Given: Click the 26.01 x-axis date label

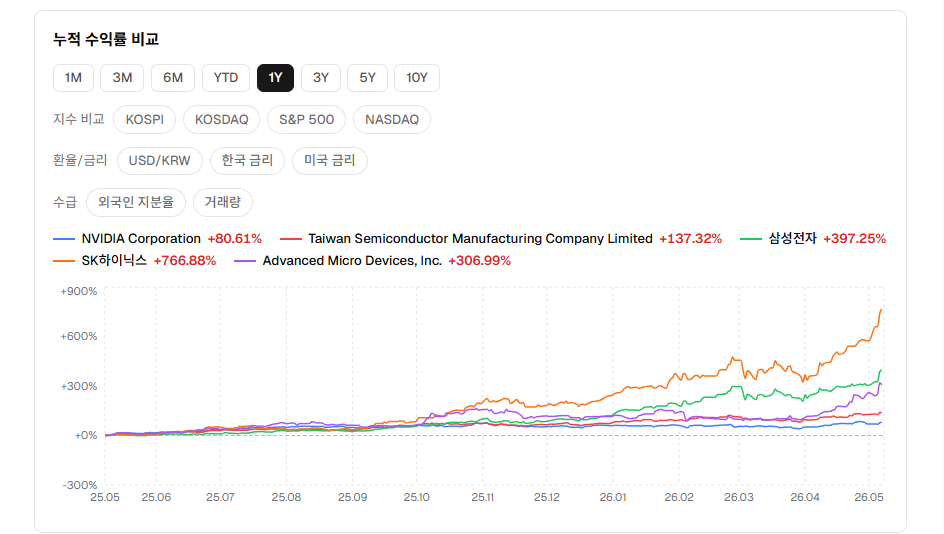Looking at the screenshot, I should point(613,497).
